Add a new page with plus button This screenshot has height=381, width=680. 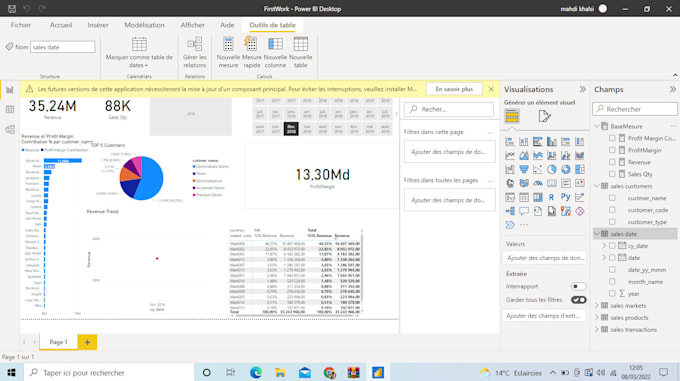[87, 342]
